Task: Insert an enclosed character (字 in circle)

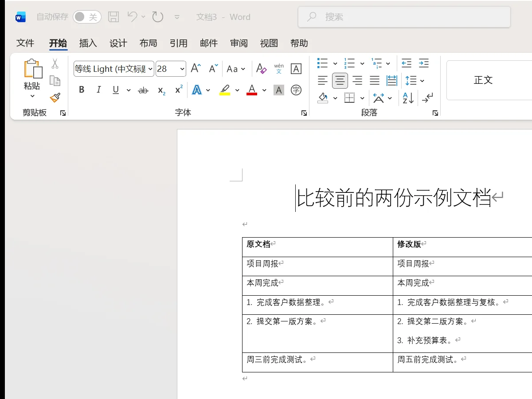Action: pyautogui.click(x=296, y=90)
